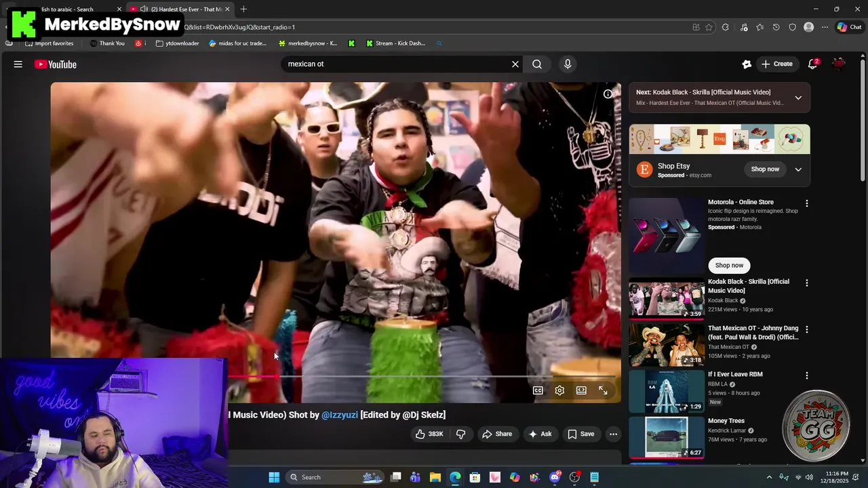Open options for Motorola Online Store ad
868x488 pixels.
point(806,203)
